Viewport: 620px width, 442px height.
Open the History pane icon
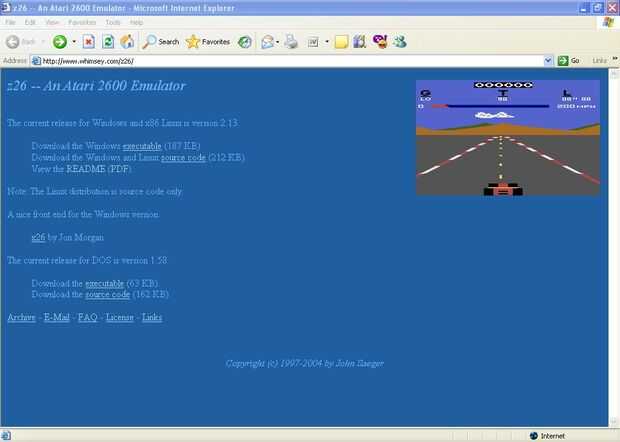(245, 42)
